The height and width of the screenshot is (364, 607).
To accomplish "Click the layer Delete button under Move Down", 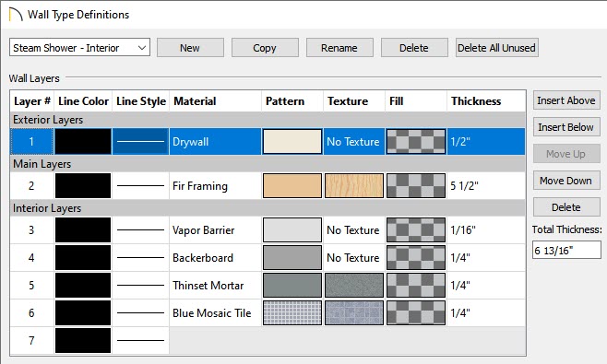I will pyautogui.click(x=566, y=207).
